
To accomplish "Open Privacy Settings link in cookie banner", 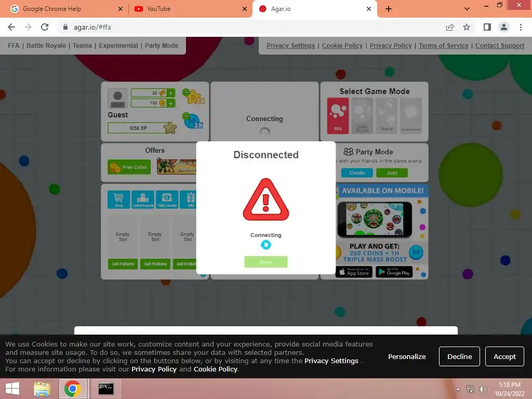I will [x=331, y=361].
